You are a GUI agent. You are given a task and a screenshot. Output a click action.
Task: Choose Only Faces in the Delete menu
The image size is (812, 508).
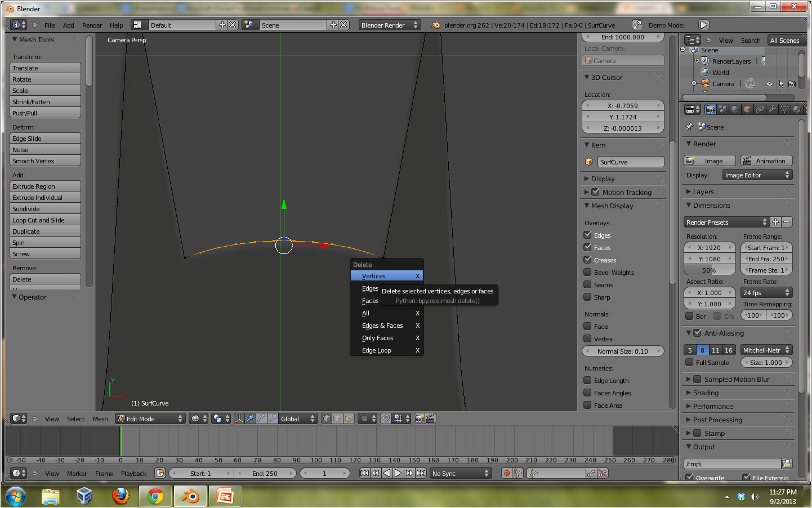tap(386, 338)
